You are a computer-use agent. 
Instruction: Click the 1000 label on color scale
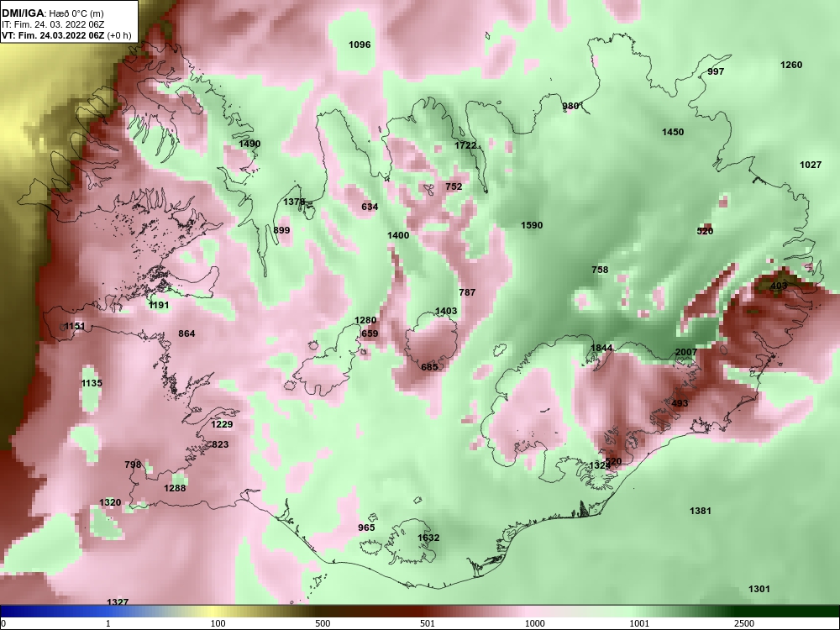point(535,623)
